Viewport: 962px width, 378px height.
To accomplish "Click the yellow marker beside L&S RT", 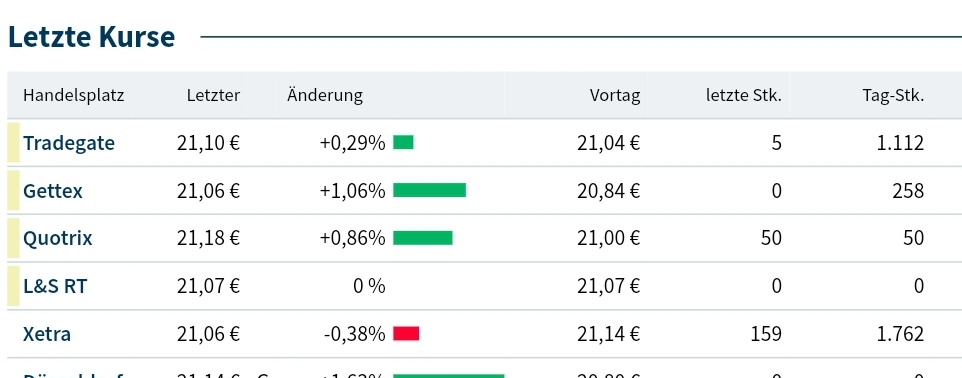I will coord(13,285).
